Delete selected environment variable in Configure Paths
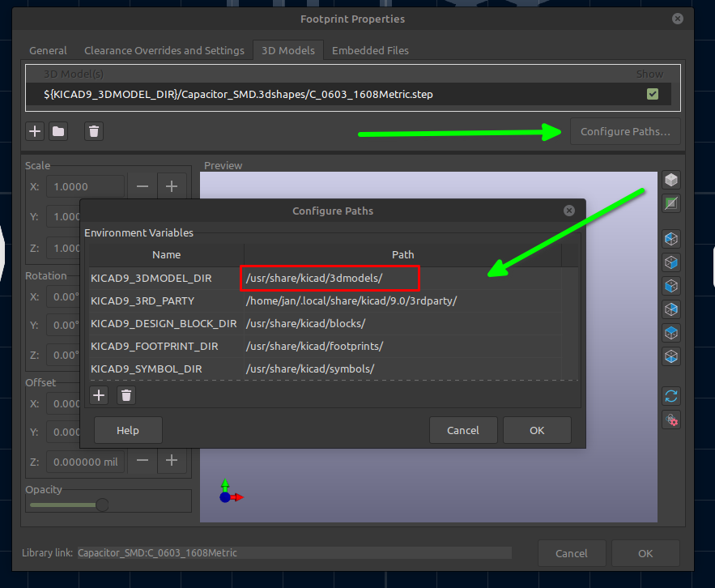The width and height of the screenshot is (715, 588). (126, 395)
